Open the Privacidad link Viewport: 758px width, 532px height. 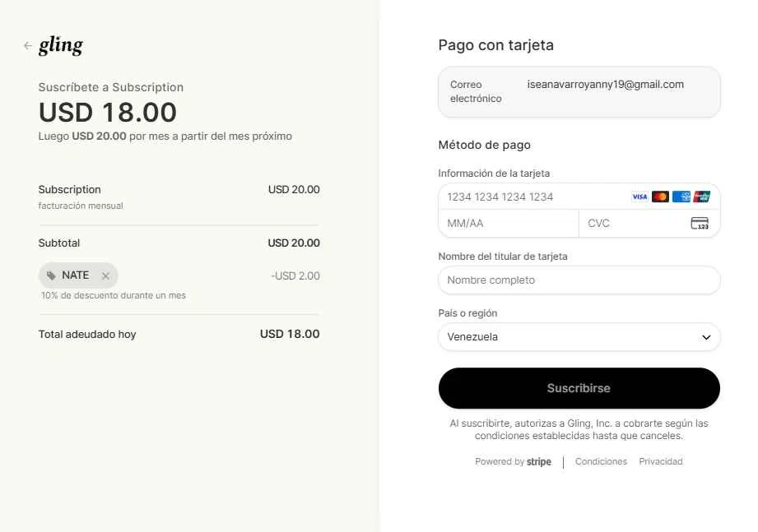pos(661,461)
